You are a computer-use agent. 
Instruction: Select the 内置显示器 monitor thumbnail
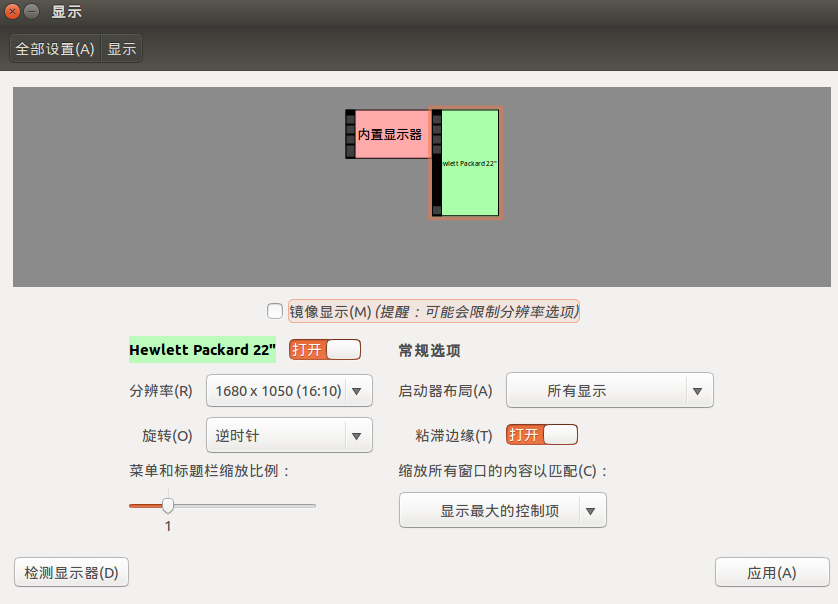390,133
